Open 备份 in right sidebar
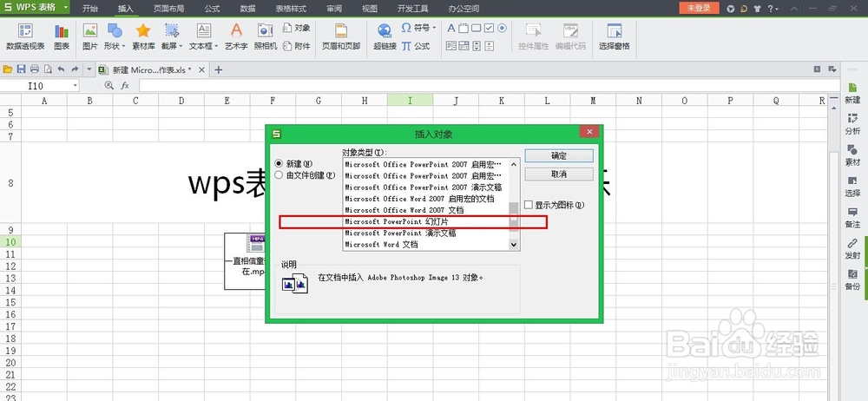This screenshot has width=868, height=401. (852, 279)
